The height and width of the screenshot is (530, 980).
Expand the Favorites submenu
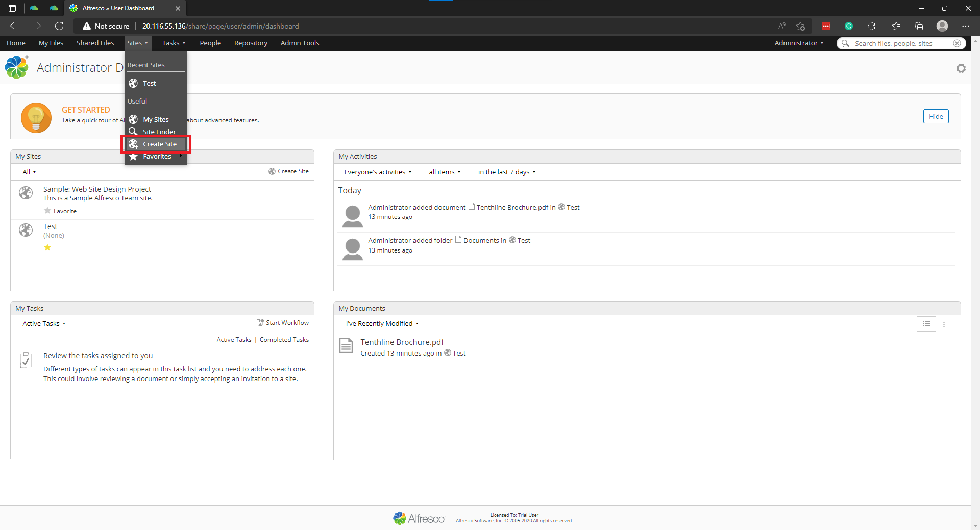click(156, 157)
